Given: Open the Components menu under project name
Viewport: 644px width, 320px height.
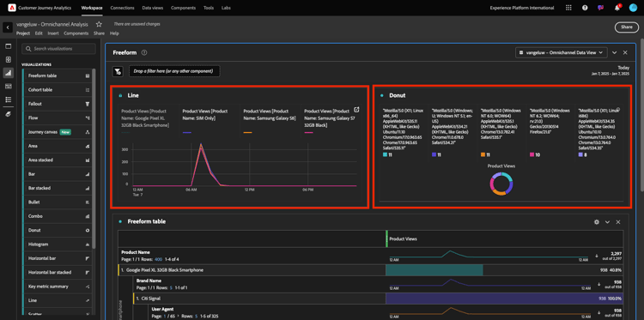Looking at the screenshot, I should tap(76, 33).
